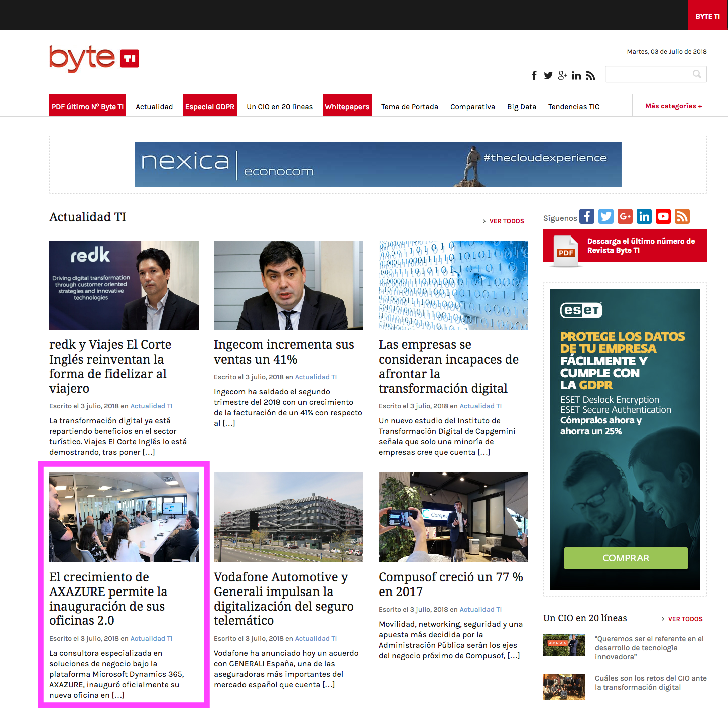Select the Especial GDPR menu item

click(x=210, y=105)
